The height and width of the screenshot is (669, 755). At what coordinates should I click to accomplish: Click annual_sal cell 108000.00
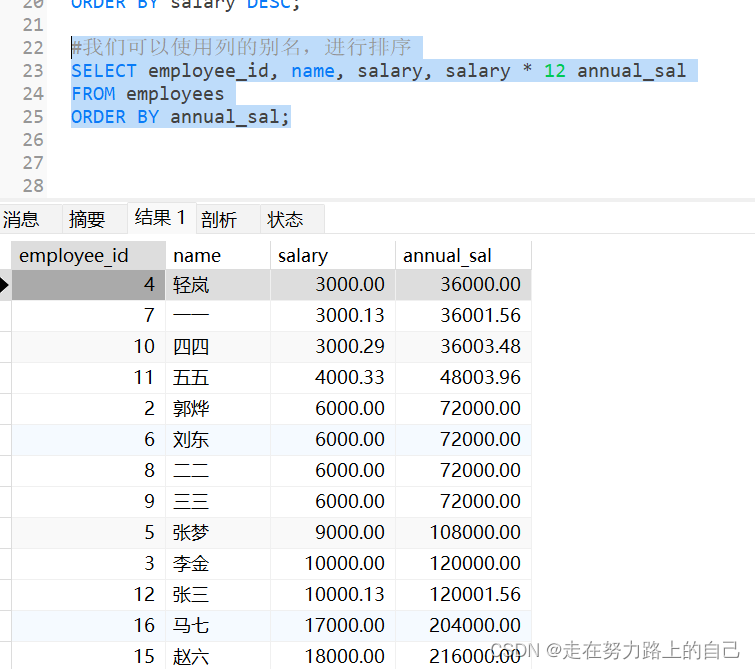pyautogui.click(x=463, y=533)
